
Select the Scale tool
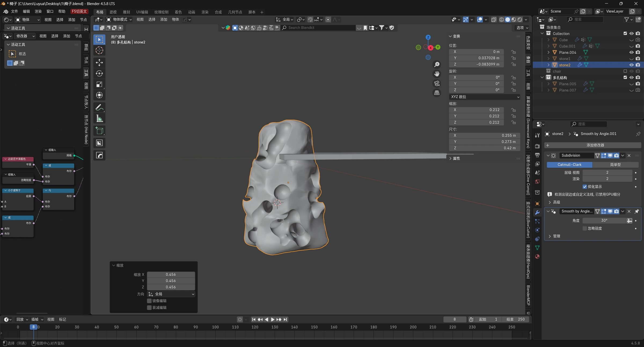[99, 84]
